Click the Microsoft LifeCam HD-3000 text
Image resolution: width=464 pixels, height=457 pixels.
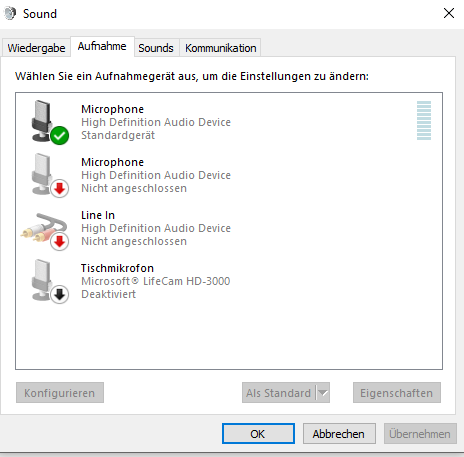coord(156,281)
